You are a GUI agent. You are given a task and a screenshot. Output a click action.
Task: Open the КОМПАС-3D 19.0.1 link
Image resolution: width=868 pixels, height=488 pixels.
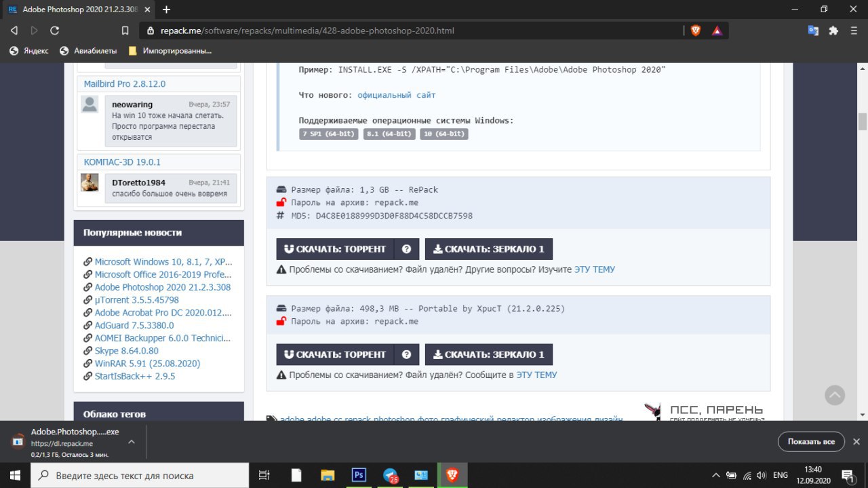[x=122, y=162]
